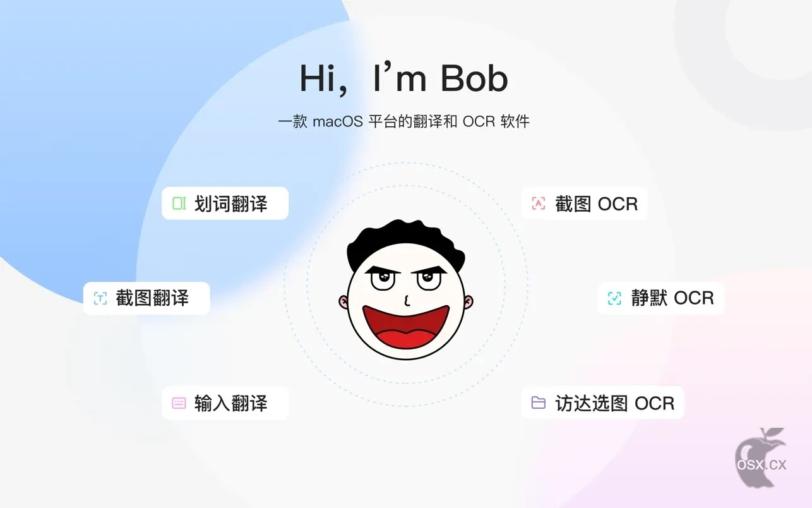Click Bob's left eye with raised eyebrow
The width and height of the screenshot is (812, 508).
click(x=383, y=278)
